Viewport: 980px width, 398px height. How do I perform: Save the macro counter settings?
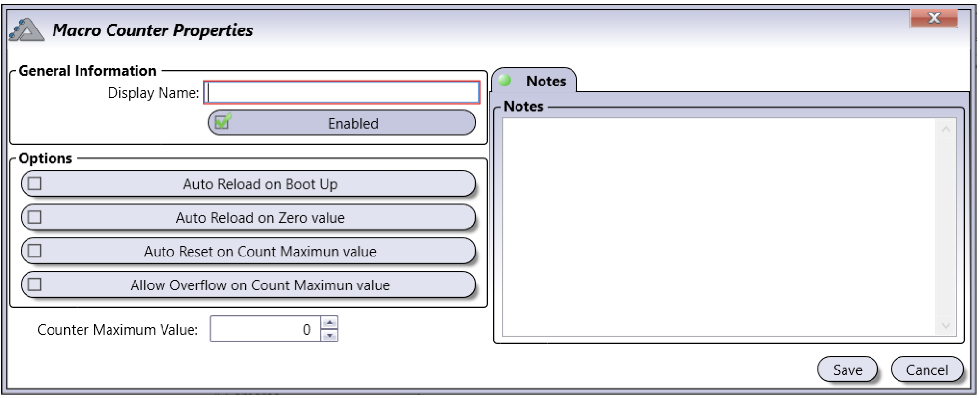coord(847,370)
